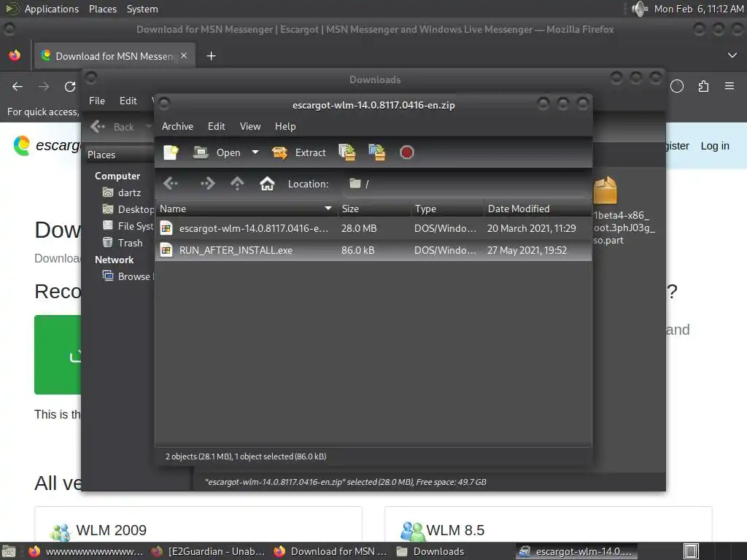This screenshot has height=560, width=747.
Task: Go to archive home location
Action: 267,183
